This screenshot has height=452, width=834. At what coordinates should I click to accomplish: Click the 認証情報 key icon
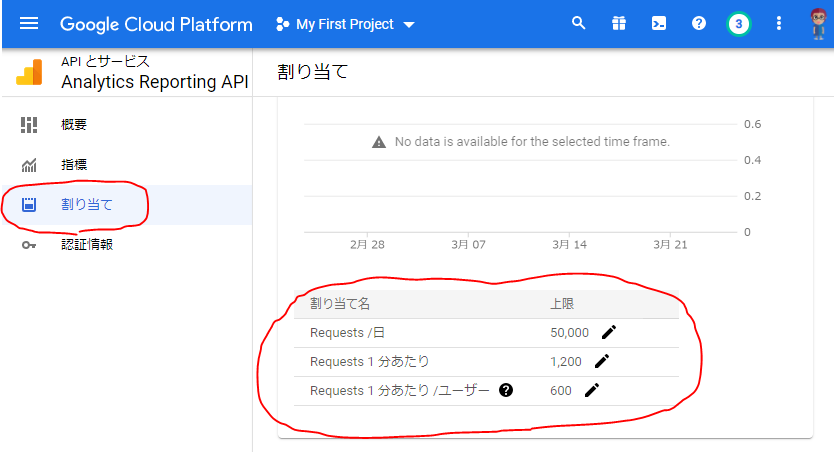click(x=29, y=245)
